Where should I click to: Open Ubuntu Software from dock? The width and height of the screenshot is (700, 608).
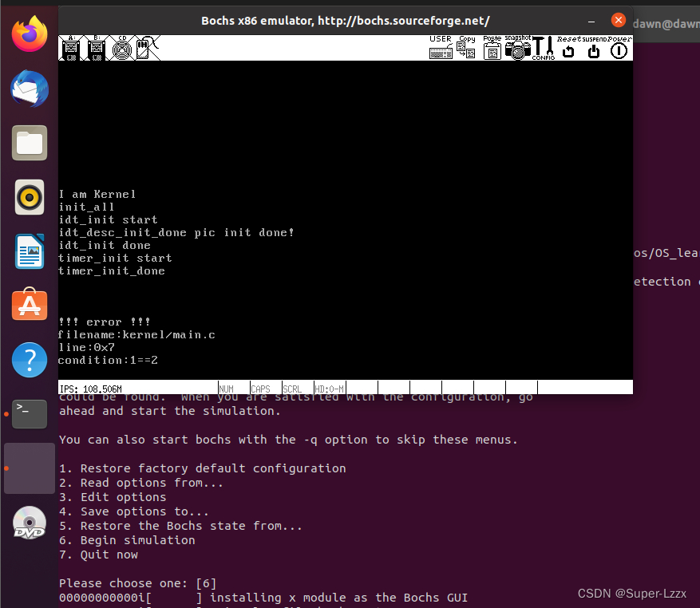pyautogui.click(x=30, y=306)
